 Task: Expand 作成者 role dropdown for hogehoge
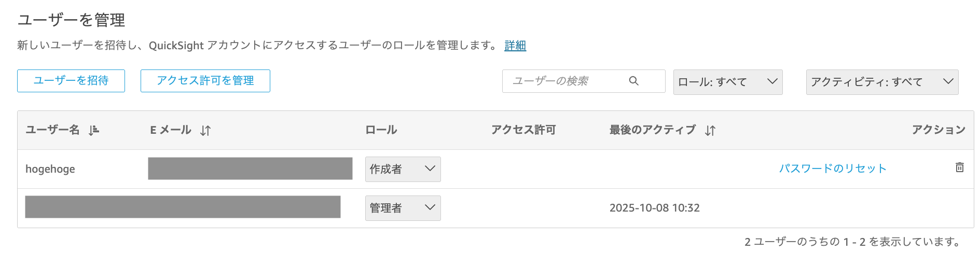point(403,169)
